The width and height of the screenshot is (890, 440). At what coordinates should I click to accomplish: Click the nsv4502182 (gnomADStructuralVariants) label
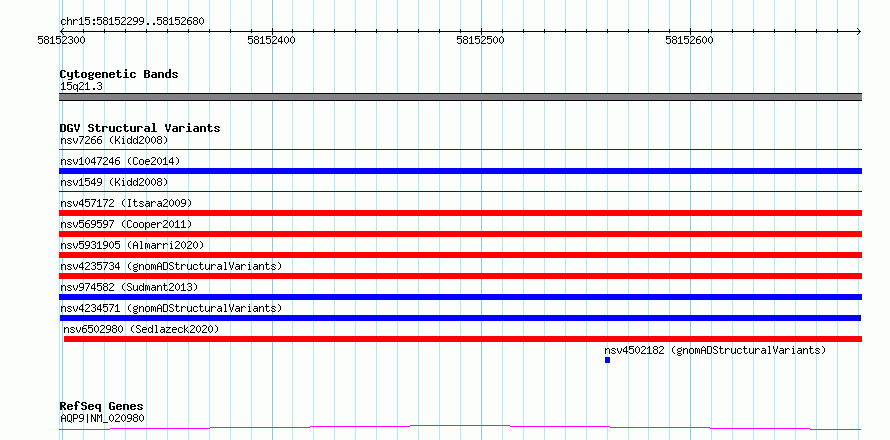(715, 350)
